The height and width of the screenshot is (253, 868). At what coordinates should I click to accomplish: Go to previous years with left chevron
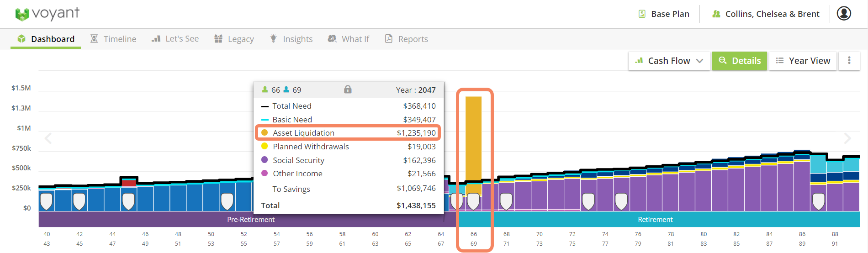click(48, 138)
